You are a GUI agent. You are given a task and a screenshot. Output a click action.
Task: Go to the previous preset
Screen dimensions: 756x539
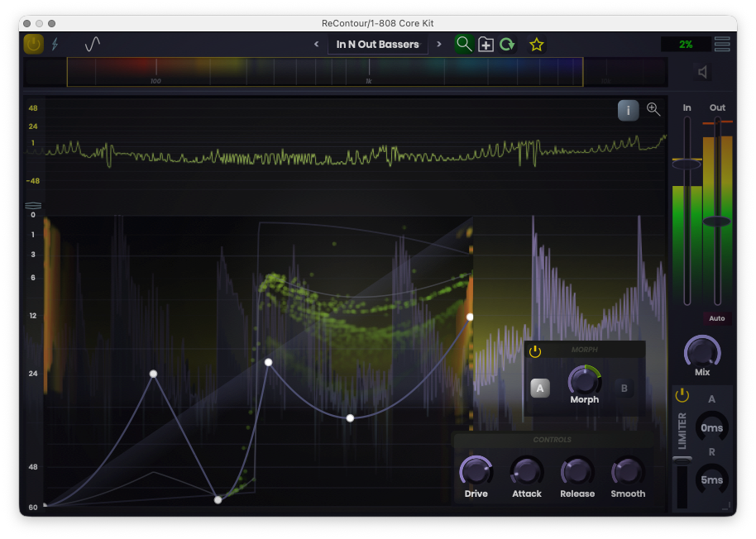[x=316, y=45]
